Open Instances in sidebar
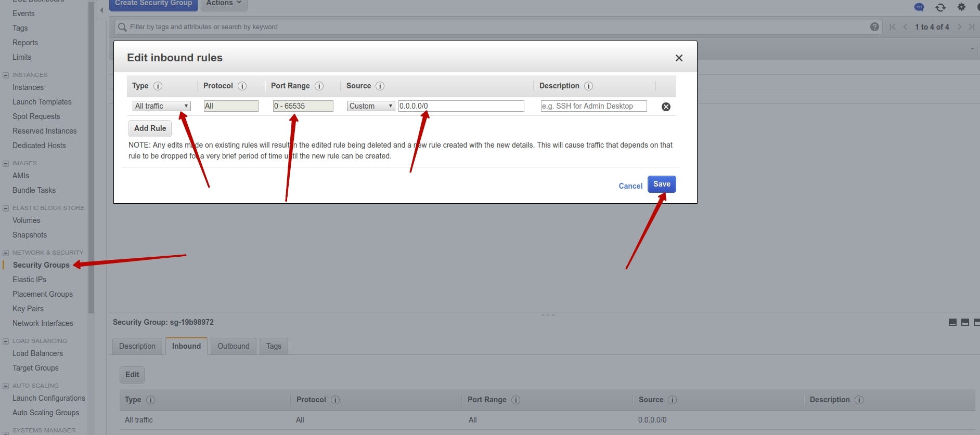This screenshot has height=435, width=980. (28, 87)
